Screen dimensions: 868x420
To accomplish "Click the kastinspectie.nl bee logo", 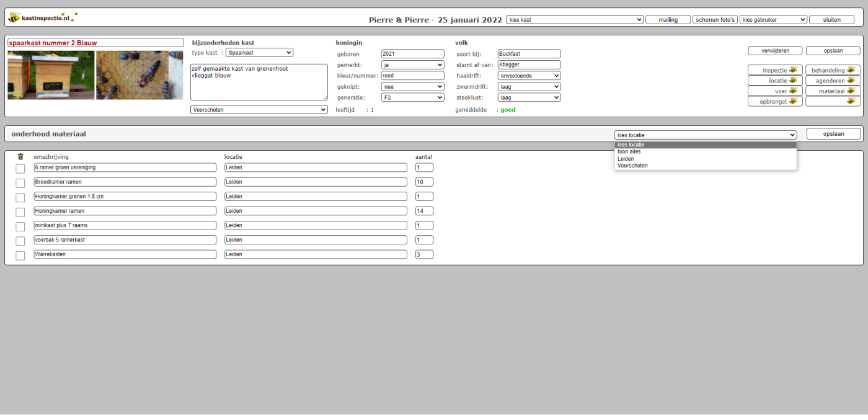I will (42, 17).
